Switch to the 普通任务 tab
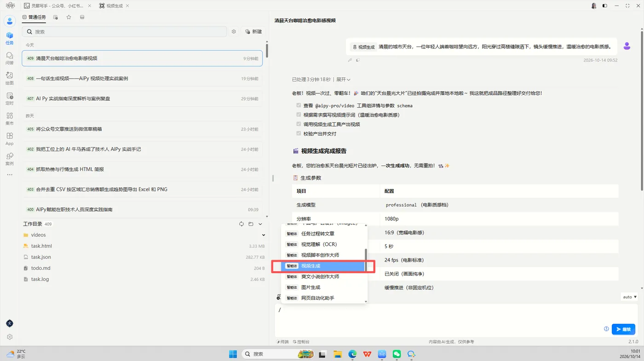Image resolution: width=644 pixels, height=361 pixels. [34, 17]
